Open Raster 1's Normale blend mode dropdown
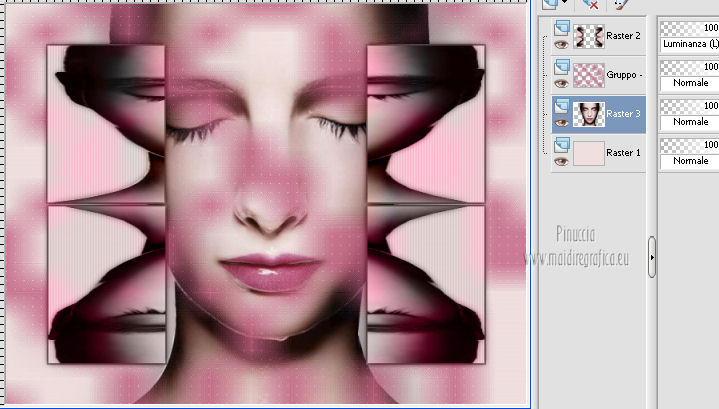The width and height of the screenshot is (719, 409). coord(690,161)
